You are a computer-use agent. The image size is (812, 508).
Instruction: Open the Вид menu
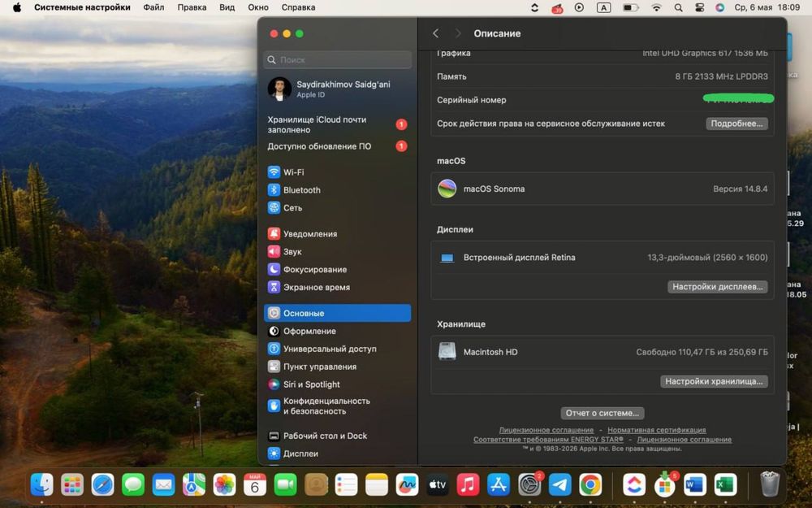(227, 7)
